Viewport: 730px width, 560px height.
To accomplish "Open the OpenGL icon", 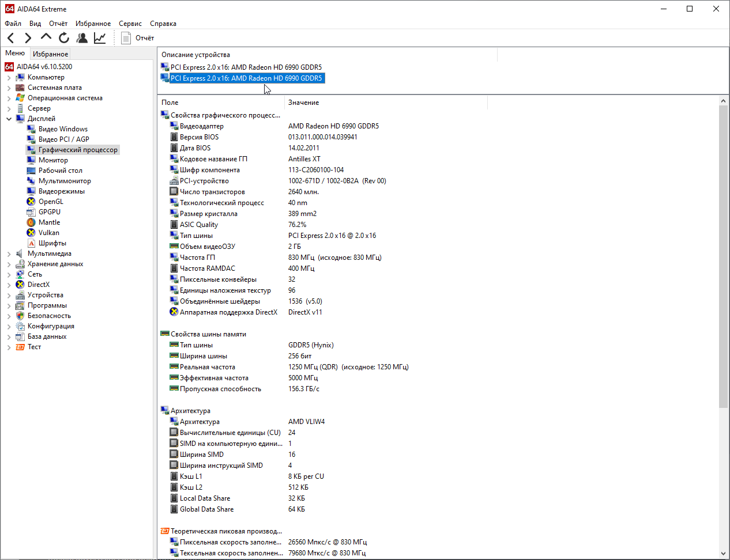I will pos(31,202).
